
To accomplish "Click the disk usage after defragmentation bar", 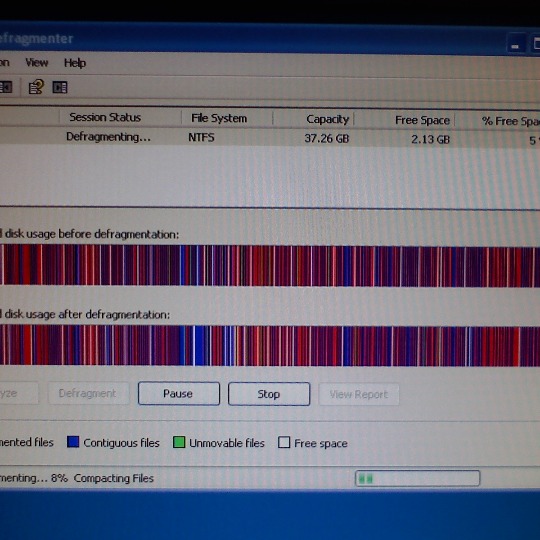I will (270, 345).
